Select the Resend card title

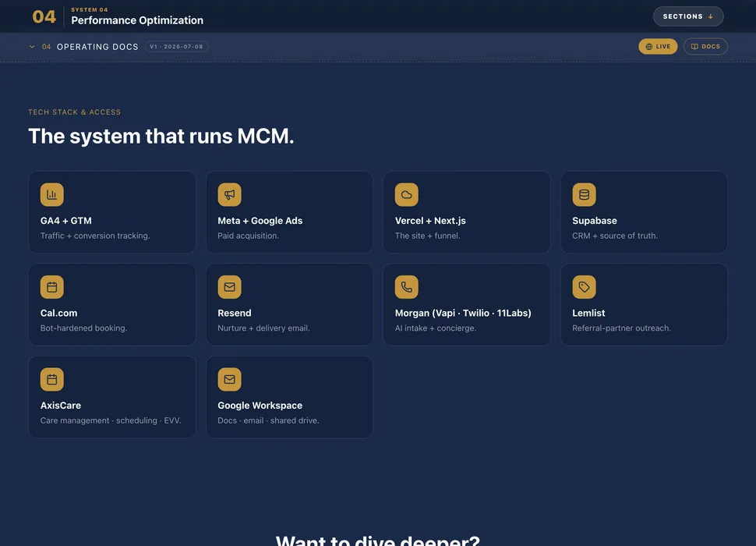pos(235,313)
